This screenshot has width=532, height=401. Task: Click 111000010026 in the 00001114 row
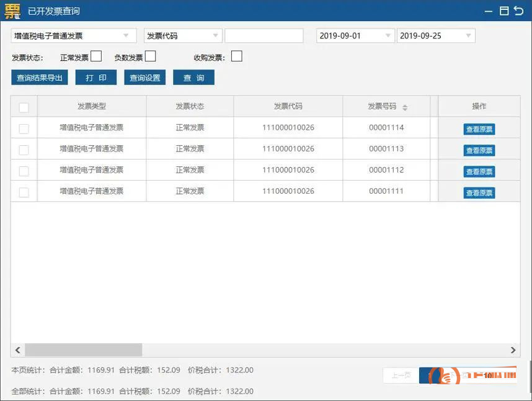point(288,128)
